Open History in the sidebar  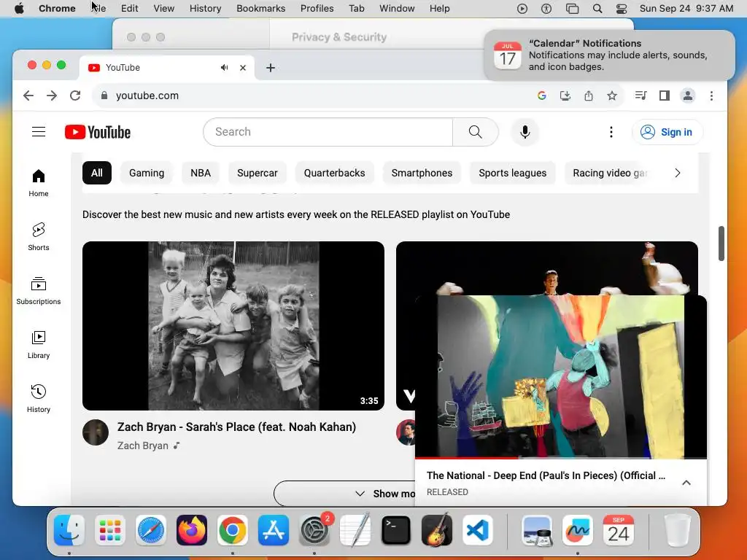[x=39, y=399]
